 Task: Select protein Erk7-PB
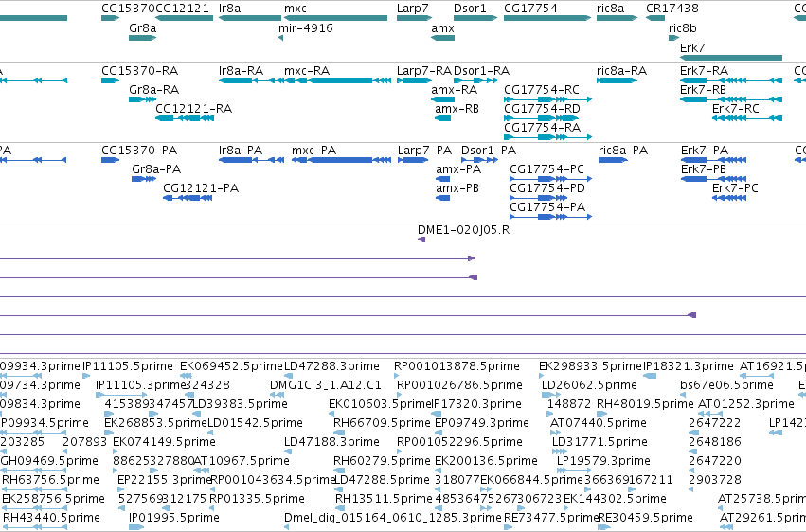(x=704, y=168)
